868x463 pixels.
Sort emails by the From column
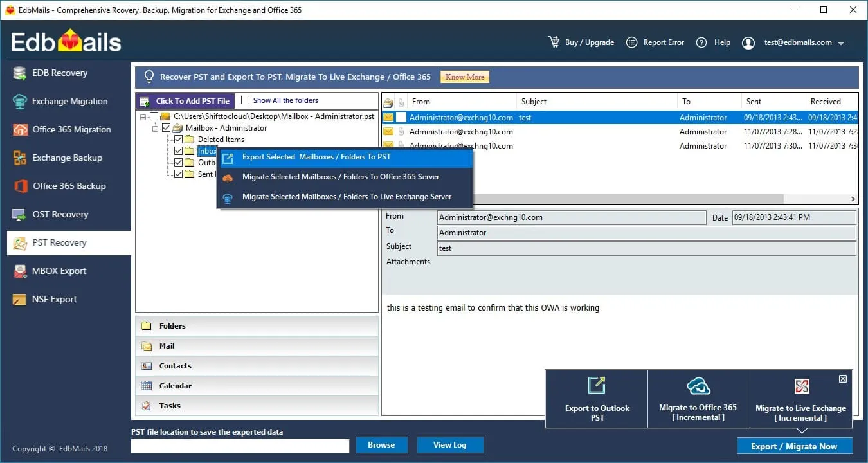tap(462, 102)
